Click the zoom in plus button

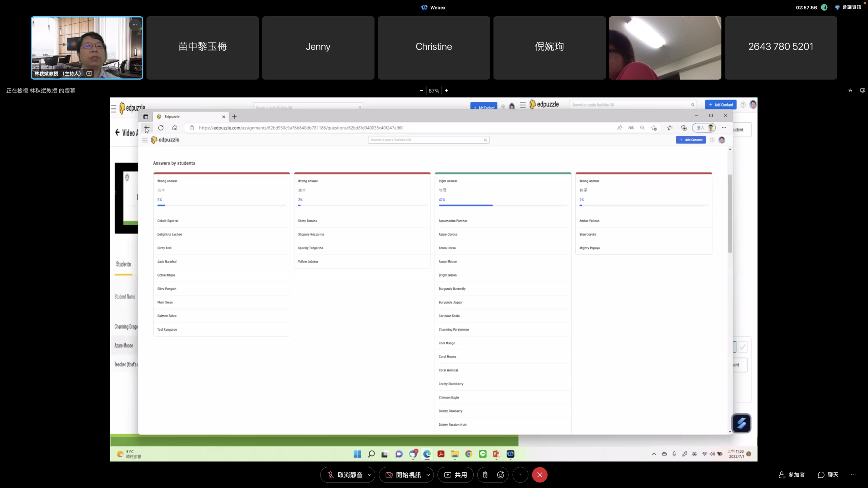tap(447, 90)
